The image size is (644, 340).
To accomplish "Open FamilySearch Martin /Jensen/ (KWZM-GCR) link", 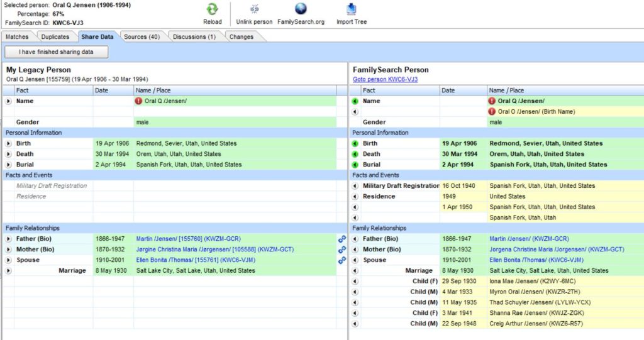I will (x=530, y=239).
